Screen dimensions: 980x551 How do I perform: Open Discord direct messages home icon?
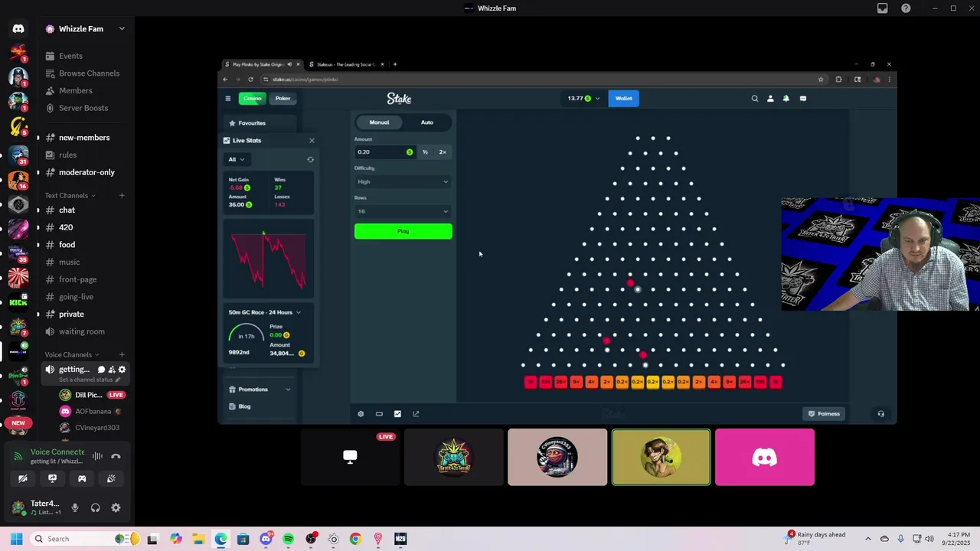(18, 29)
